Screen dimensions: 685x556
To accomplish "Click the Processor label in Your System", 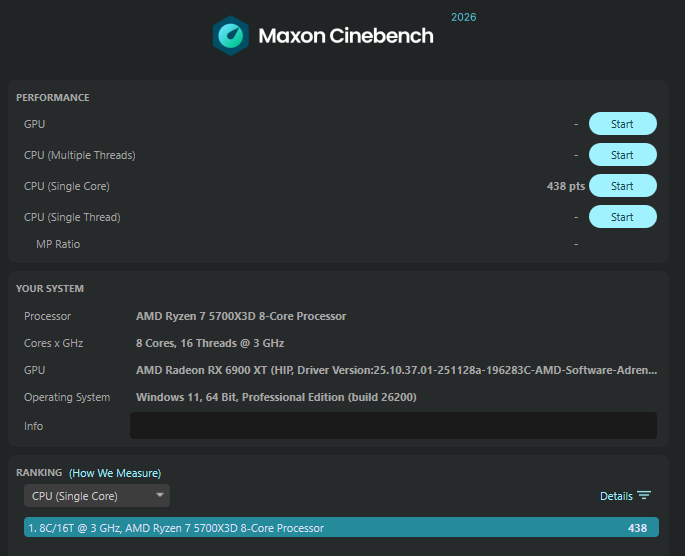I will coord(47,316).
